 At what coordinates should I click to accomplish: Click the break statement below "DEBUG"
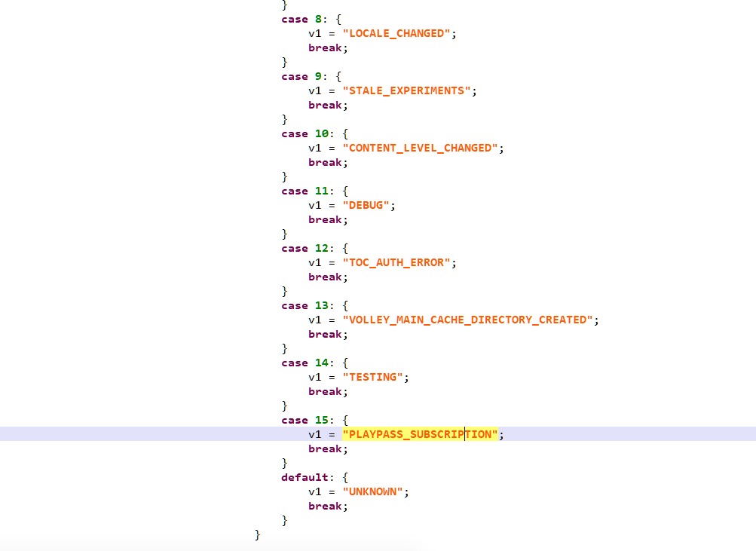326,220
